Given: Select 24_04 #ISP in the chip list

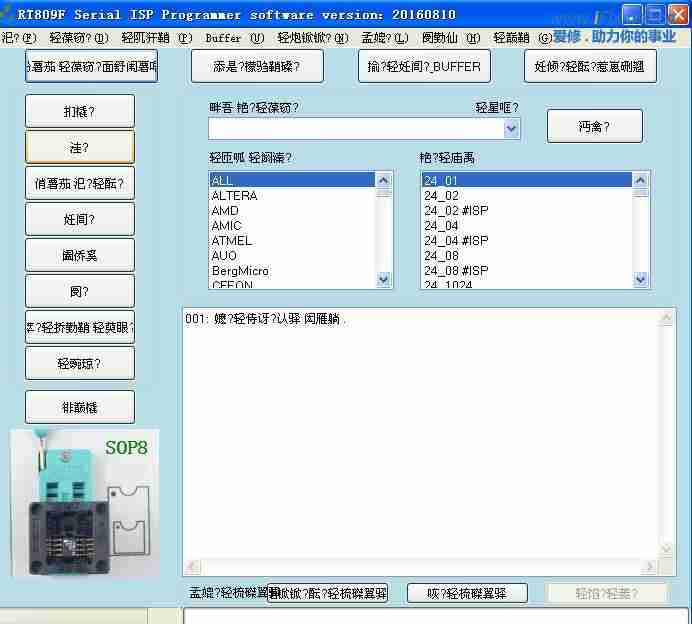Looking at the screenshot, I should tap(527, 241).
